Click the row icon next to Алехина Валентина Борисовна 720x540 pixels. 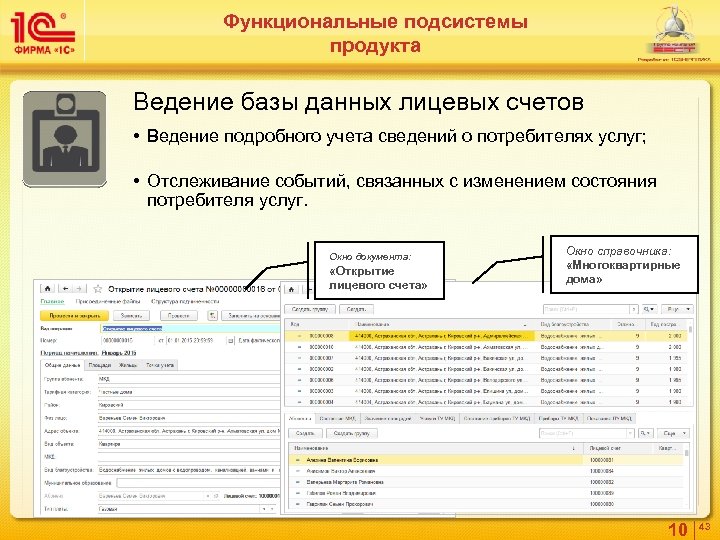point(297,460)
